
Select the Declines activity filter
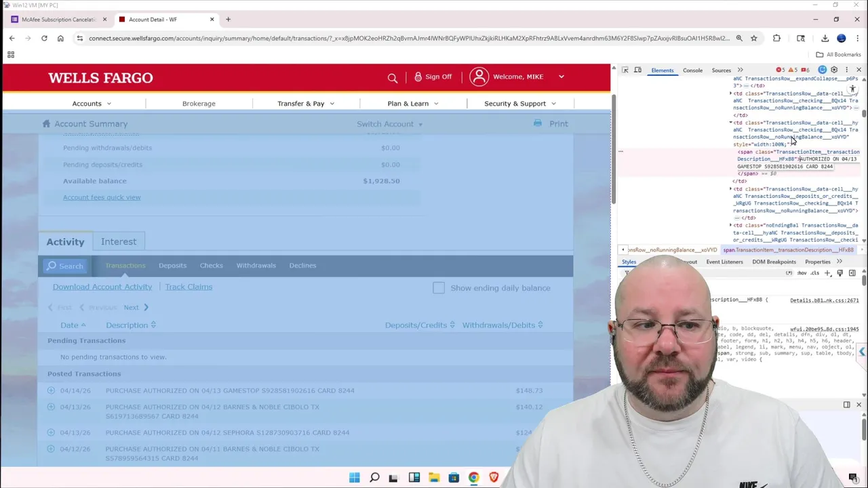tap(302, 266)
